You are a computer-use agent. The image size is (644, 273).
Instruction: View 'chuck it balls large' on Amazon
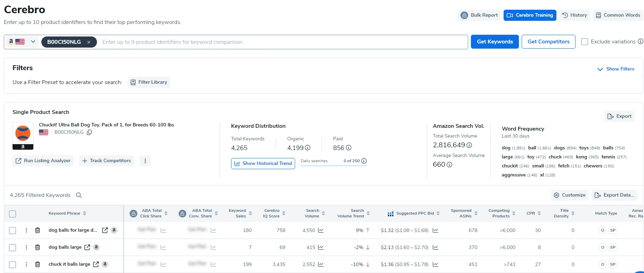(105, 264)
